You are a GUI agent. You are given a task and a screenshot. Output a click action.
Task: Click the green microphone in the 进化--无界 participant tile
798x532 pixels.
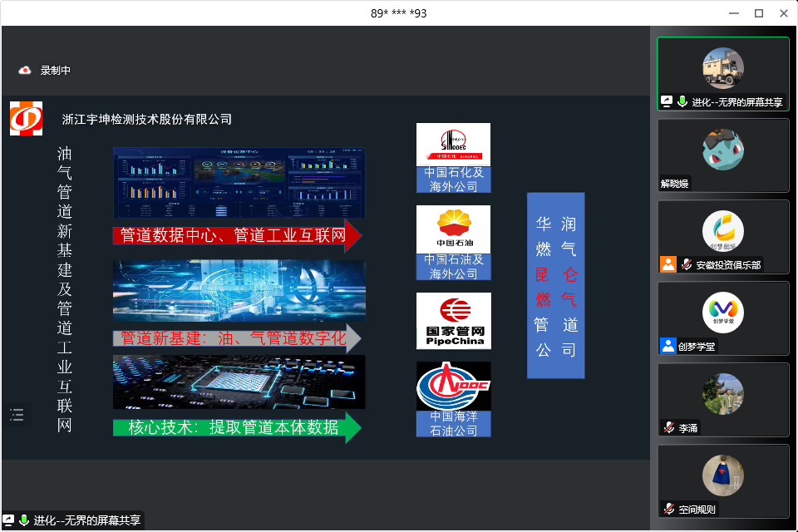pyautogui.click(x=682, y=101)
